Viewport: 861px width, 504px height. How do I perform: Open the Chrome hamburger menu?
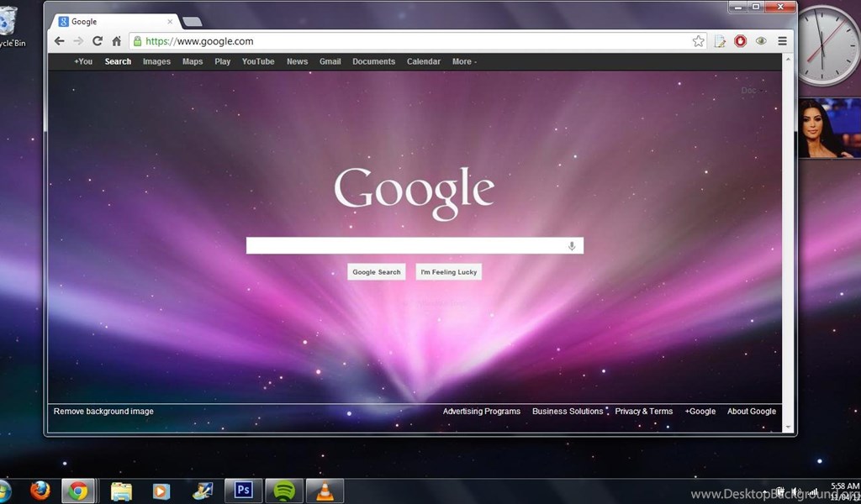click(x=783, y=41)
